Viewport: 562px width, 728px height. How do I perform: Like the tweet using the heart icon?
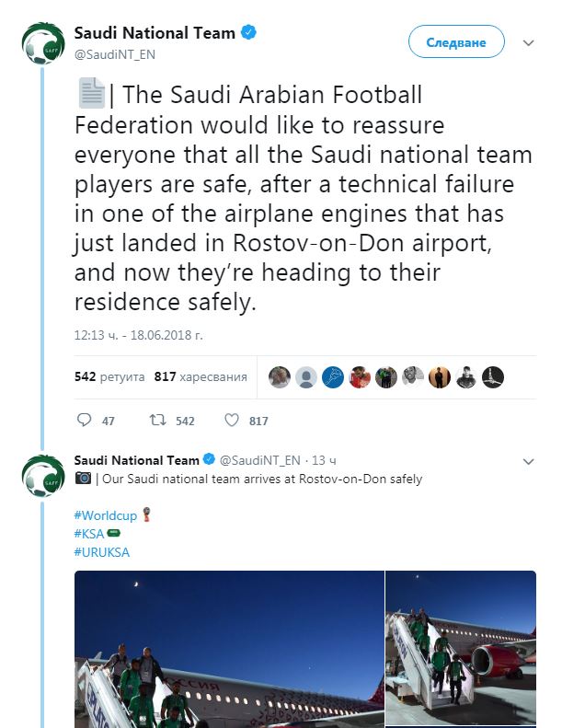click(232, 420)
